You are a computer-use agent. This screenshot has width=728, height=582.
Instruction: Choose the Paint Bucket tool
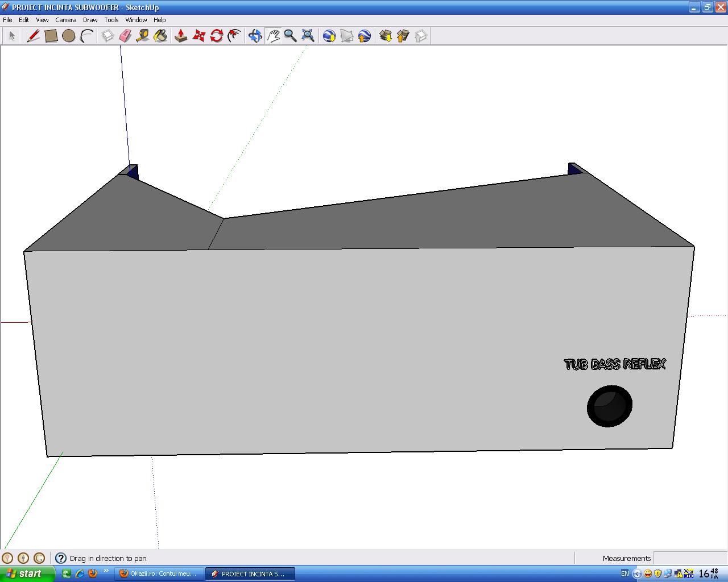click(x=160, y=36)
